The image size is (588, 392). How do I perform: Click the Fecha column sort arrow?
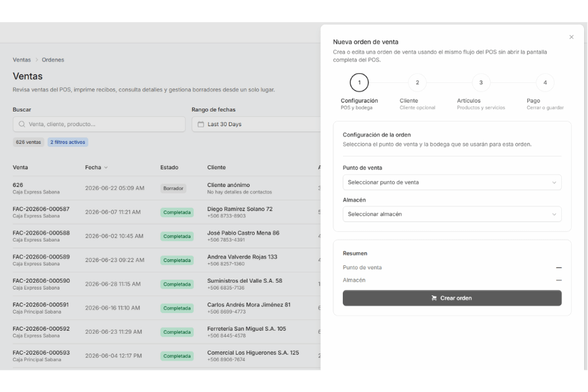[x=106, y=168]
